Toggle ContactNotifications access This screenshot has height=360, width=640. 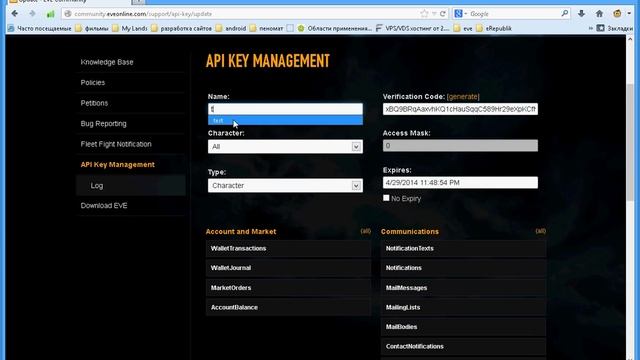(x=463, y=347)
